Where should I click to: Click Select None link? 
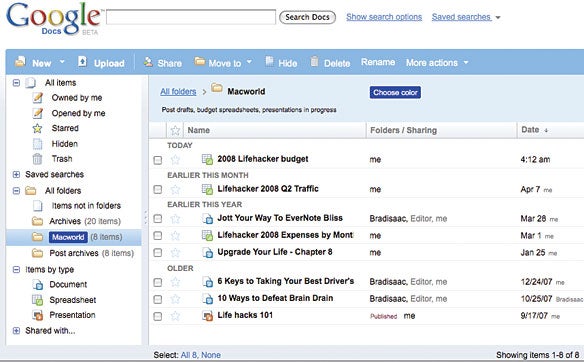coord(211,355)
